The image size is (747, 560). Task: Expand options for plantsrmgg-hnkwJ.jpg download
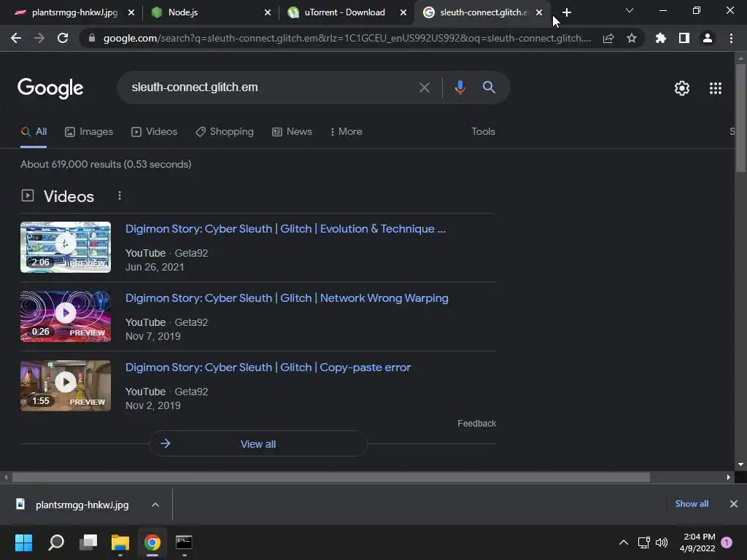[x=155, y=505]
